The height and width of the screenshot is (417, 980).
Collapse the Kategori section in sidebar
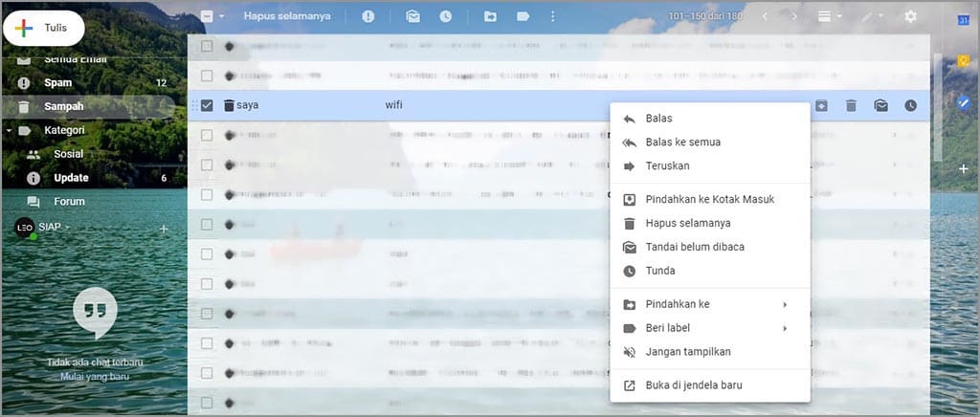9,130
